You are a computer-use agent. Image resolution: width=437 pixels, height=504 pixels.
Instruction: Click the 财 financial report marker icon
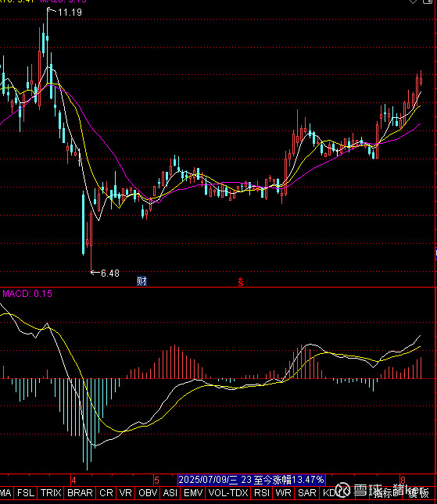click(141, 281)
